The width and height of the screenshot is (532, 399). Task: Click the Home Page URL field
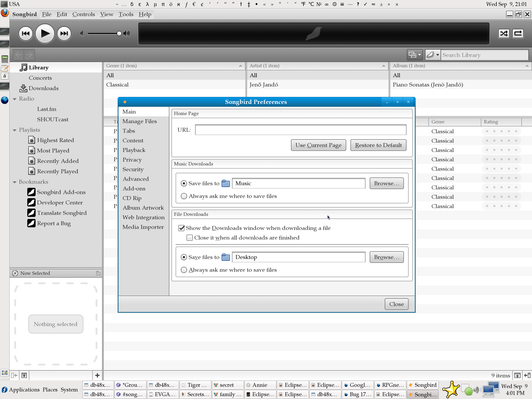point(301,130)
